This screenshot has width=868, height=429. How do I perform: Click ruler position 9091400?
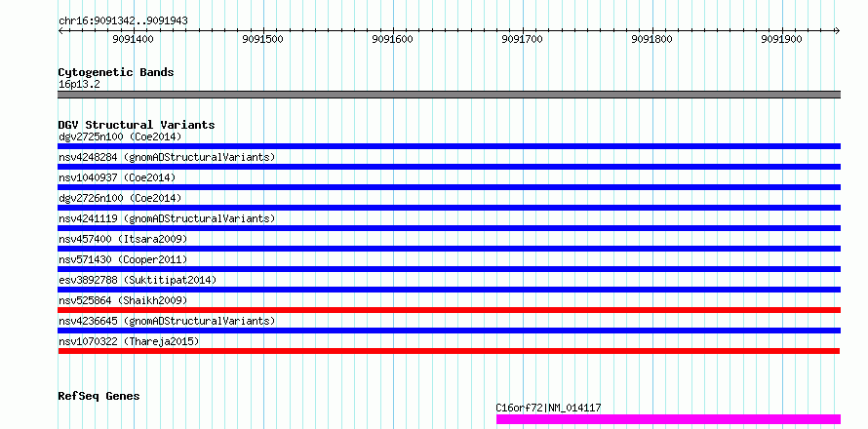(134, 39)
